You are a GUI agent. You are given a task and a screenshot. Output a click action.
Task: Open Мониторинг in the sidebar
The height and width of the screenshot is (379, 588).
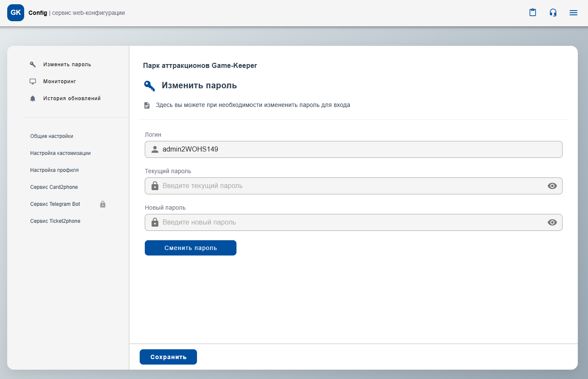pyautogui.click(x=59, y=81)
